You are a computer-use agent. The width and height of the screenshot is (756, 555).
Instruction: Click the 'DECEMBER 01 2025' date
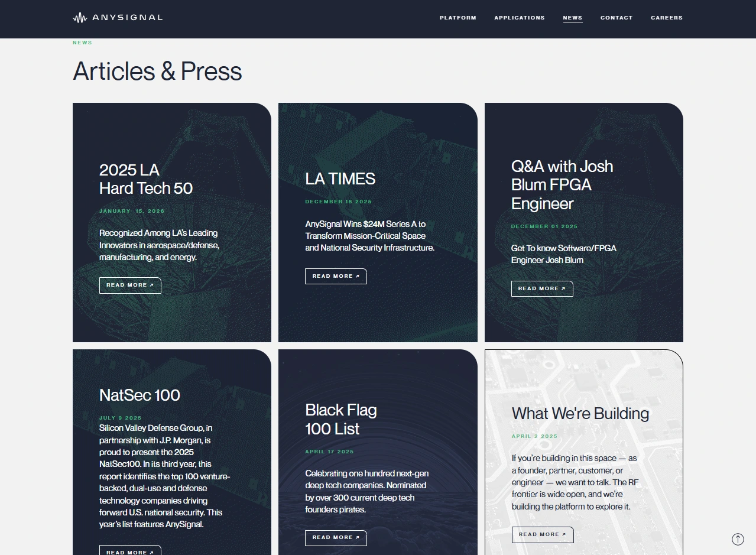[x=544, y=226]
